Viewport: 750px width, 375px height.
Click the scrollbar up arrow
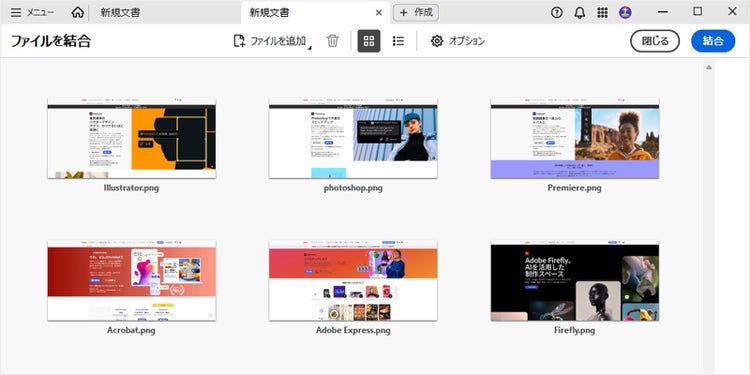pyautogui.click(x=708, y=67)
